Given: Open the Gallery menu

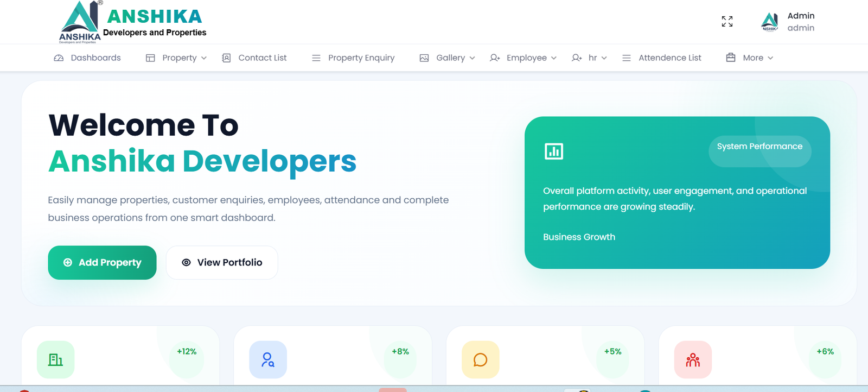Looking at the screenshot, I should [x=448, y=58].
